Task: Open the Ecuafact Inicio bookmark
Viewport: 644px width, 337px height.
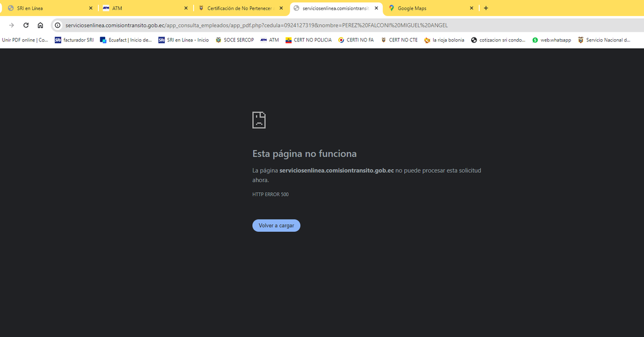Action: [126, 40]
